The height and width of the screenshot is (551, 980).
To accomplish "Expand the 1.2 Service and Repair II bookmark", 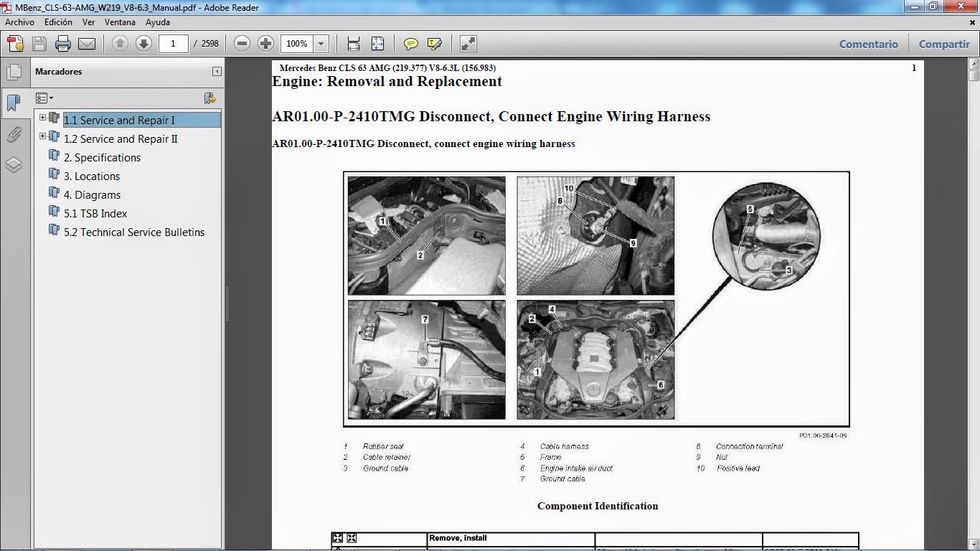I will pos(42,136).
